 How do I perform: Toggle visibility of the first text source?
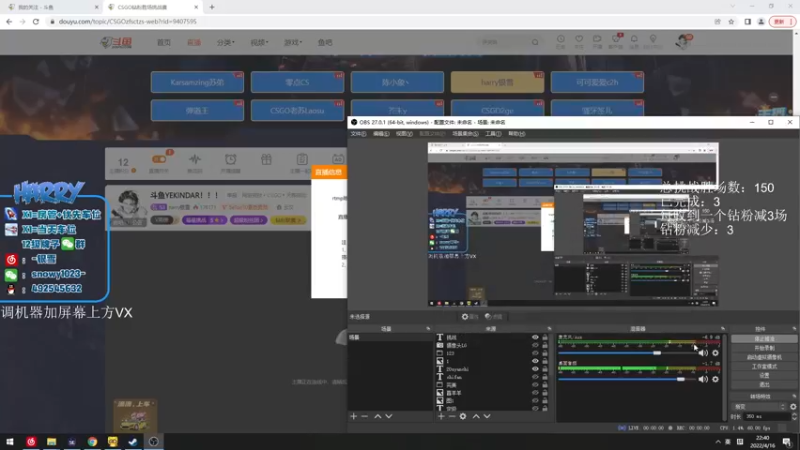pyautogui.click(x=535, y=337)
